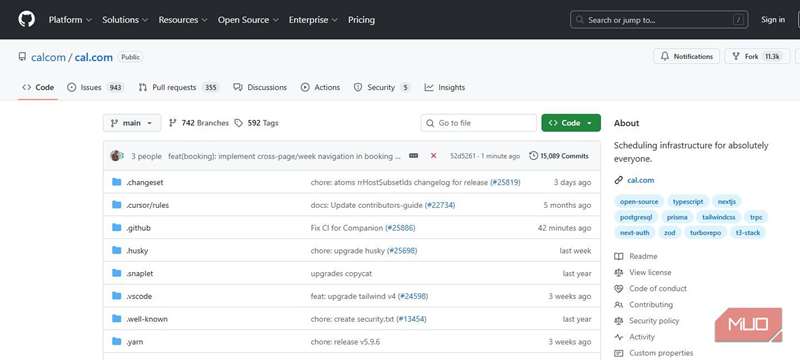Expand the Resources menu

183,20
